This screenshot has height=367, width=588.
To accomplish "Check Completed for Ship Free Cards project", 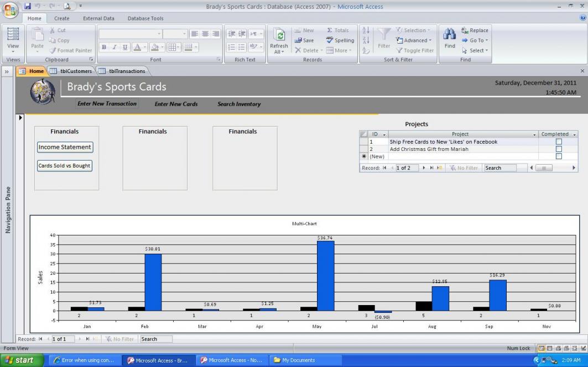I will pos(558,142).
